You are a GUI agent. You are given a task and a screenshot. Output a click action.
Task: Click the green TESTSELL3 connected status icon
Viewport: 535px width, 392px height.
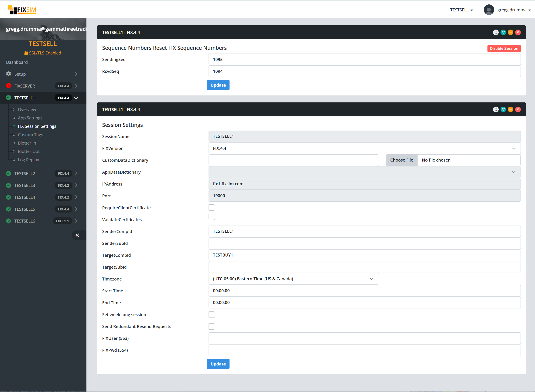point(9,185)
